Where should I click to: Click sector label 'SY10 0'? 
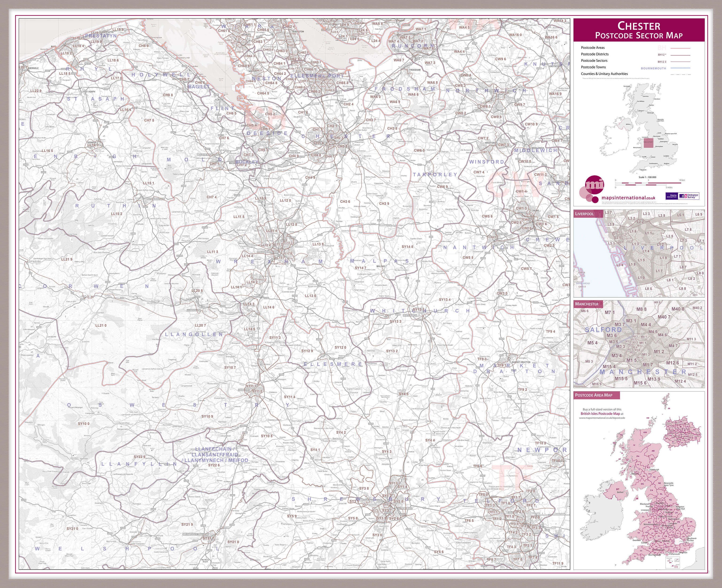(84, 423)
